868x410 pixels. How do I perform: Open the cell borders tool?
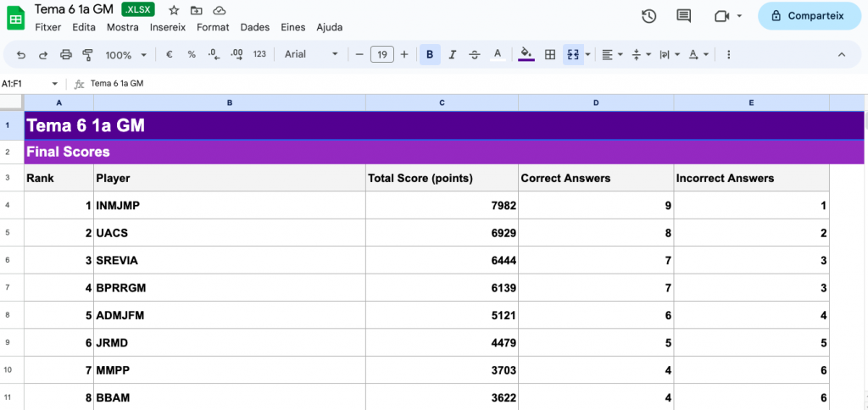(550, 54)
